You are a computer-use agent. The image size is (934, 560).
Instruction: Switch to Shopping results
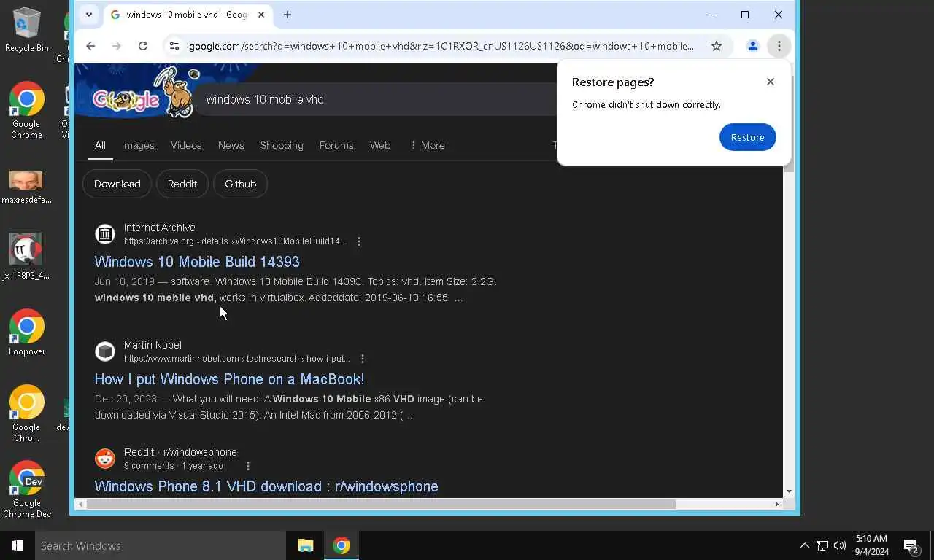tap(282, 145)
